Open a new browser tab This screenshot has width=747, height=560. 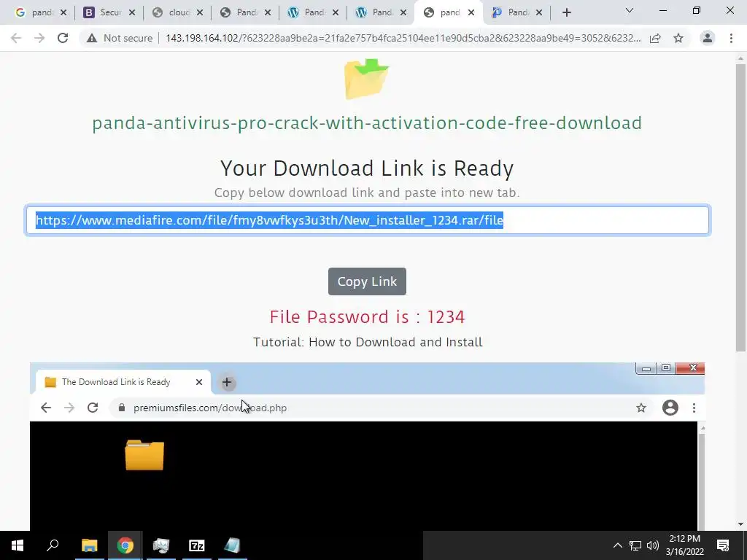coord(566,13)
